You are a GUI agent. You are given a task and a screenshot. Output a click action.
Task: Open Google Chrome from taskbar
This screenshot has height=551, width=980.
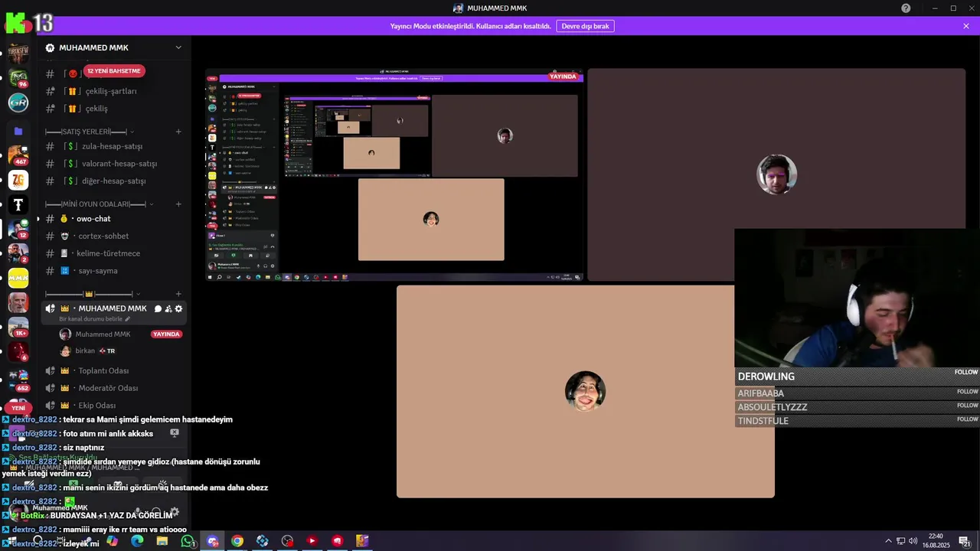(x=237, y=541)
